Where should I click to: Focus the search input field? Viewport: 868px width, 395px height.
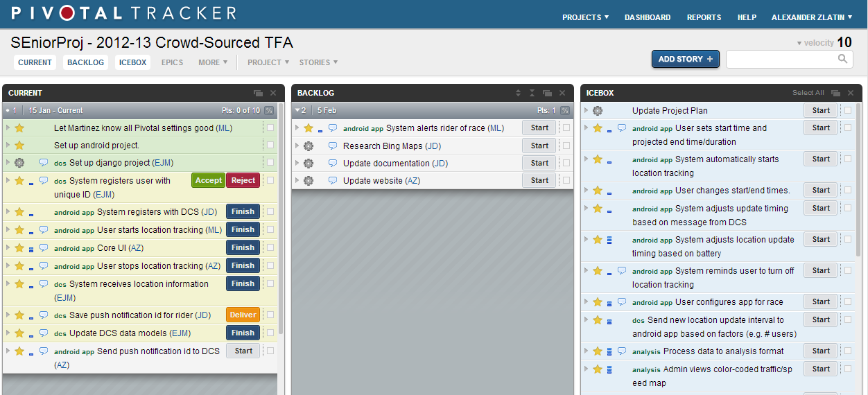(781, 60)
